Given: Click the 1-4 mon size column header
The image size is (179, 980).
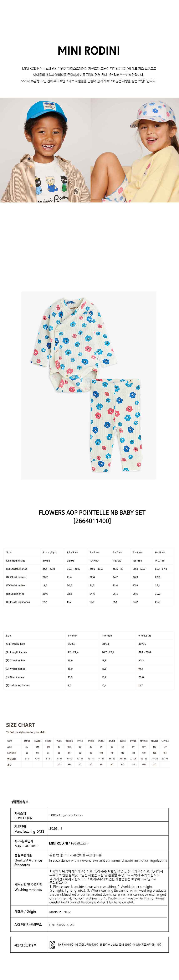Looking at the screenshot, I should tap(73, 636).
